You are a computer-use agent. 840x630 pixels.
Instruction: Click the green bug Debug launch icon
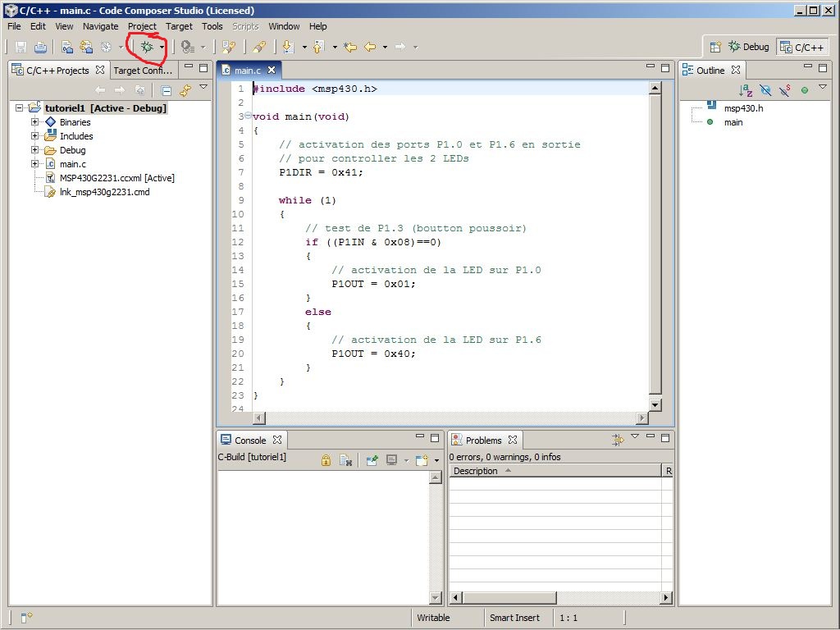[x=147, y=47]
